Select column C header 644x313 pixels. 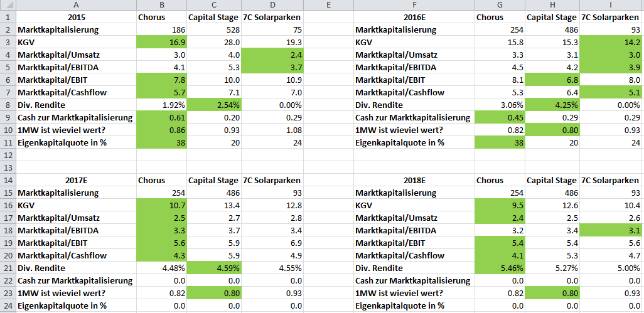click(214, 6)
